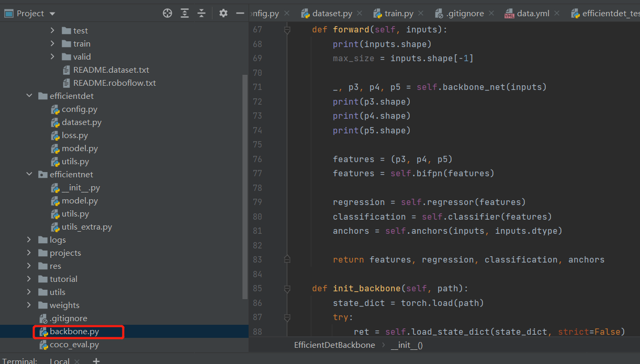This screenshot has height=364, width=640.
Task: Fold the forward method at line 67
Action: pos(287,30)
